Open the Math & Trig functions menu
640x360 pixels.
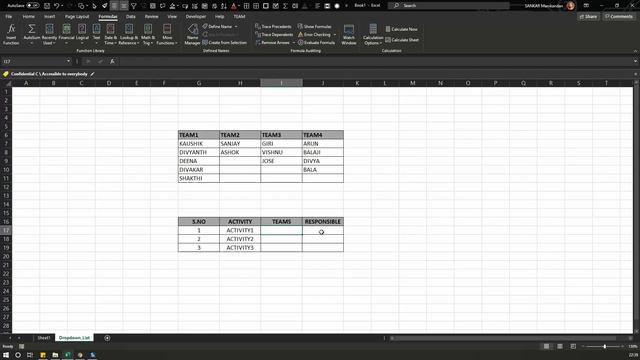pyautogui.click(x=147, y=34)
